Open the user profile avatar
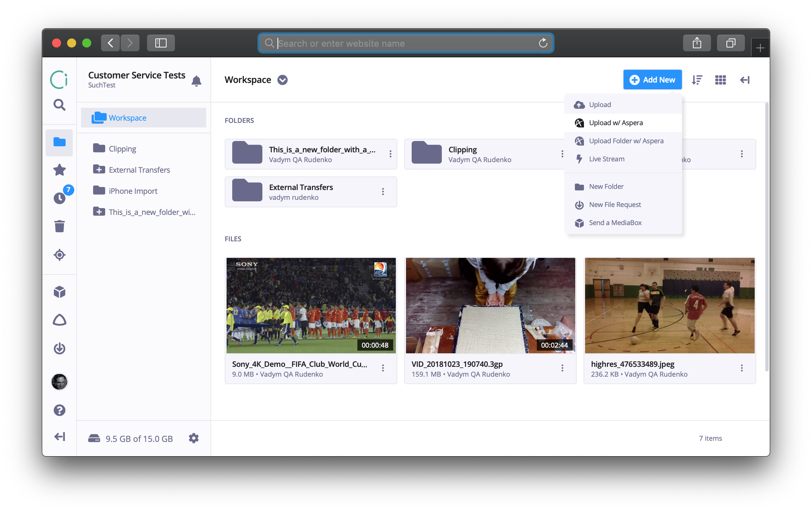Screen dimensions: 812x512 click(59, 382)
